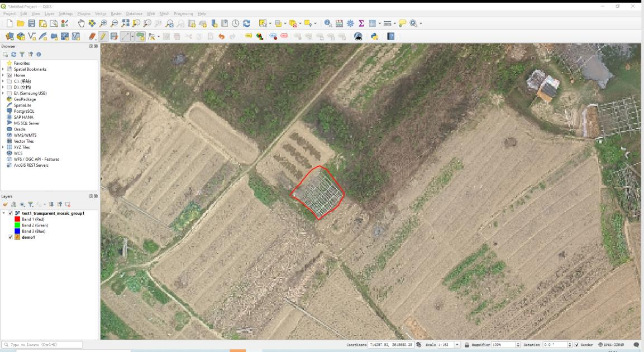The image size is (644, 352).
Task: Select the Pan Map hand tool
Action: [x=81, y=23]
